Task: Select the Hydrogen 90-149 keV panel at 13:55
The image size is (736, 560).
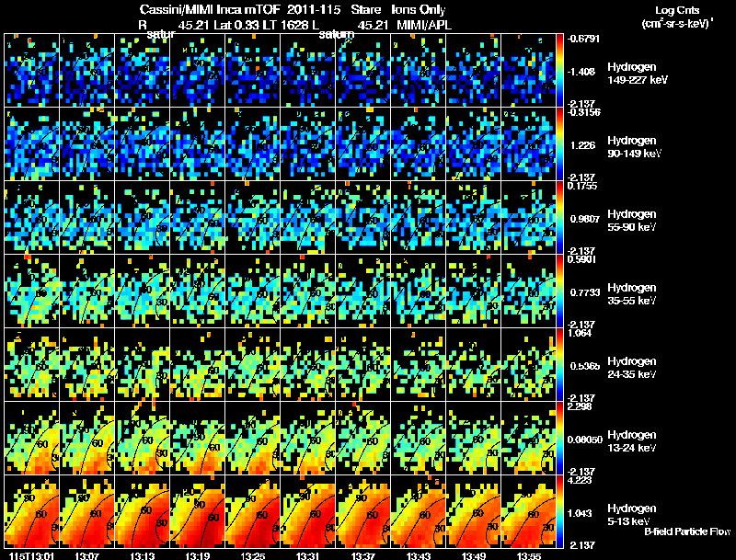Action: [528, 143]
